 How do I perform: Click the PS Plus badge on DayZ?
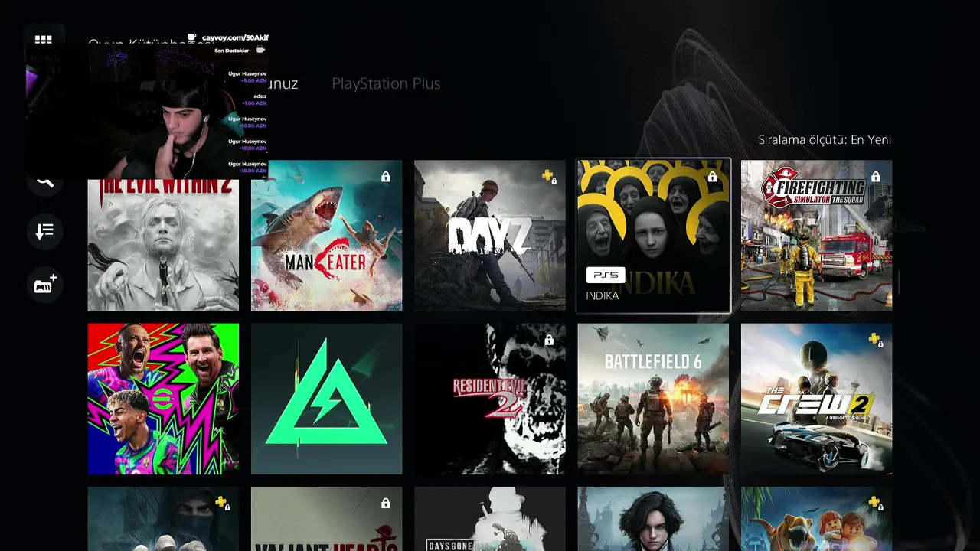tap(549, 177)
